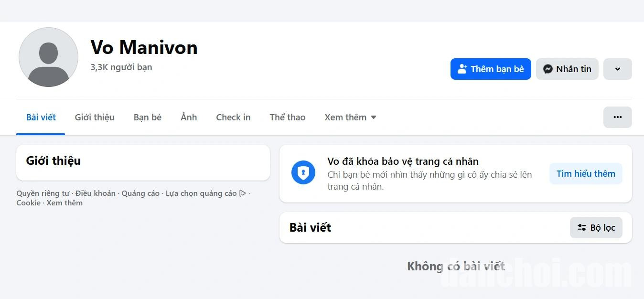Switch to the Bài viết tab

[41, 117]
